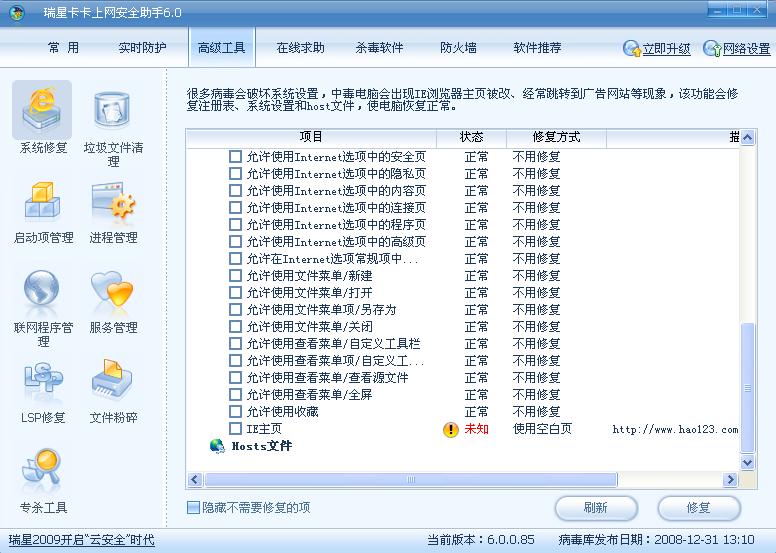776x553 pixels.
Task: Click 当前版本：6.0.0.85 in status bar
Action: tap(481, 540)
